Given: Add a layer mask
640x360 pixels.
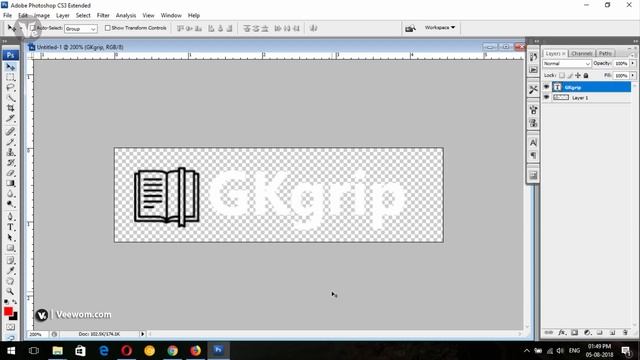Looking at the screenshot, I should tap(575, 333).
